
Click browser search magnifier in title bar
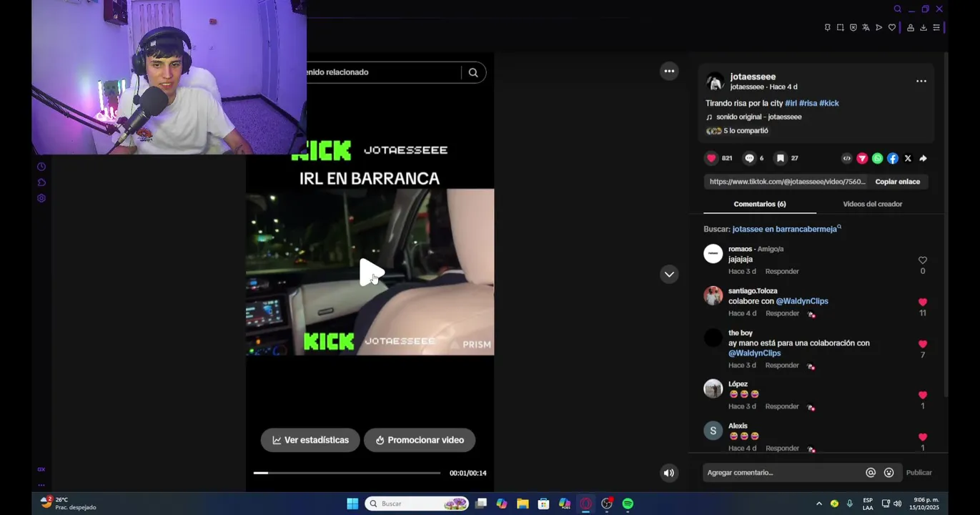(897, 9)
